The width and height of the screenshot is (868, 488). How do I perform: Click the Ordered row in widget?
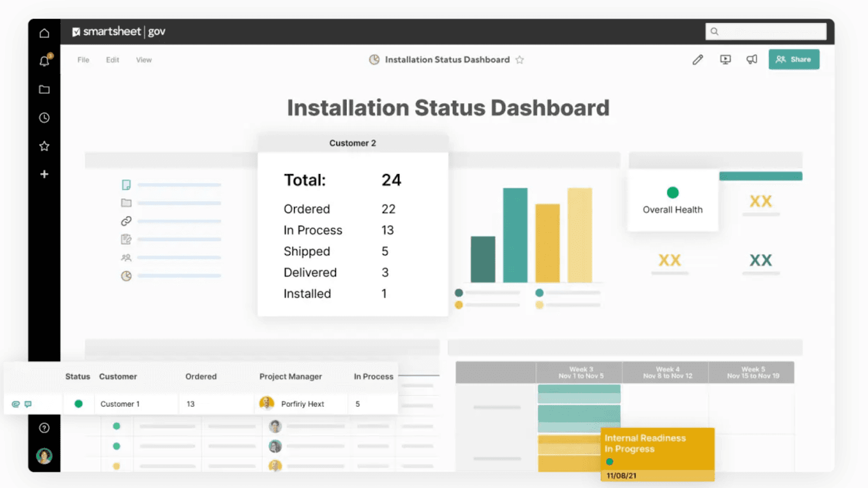tap(340, 209)
